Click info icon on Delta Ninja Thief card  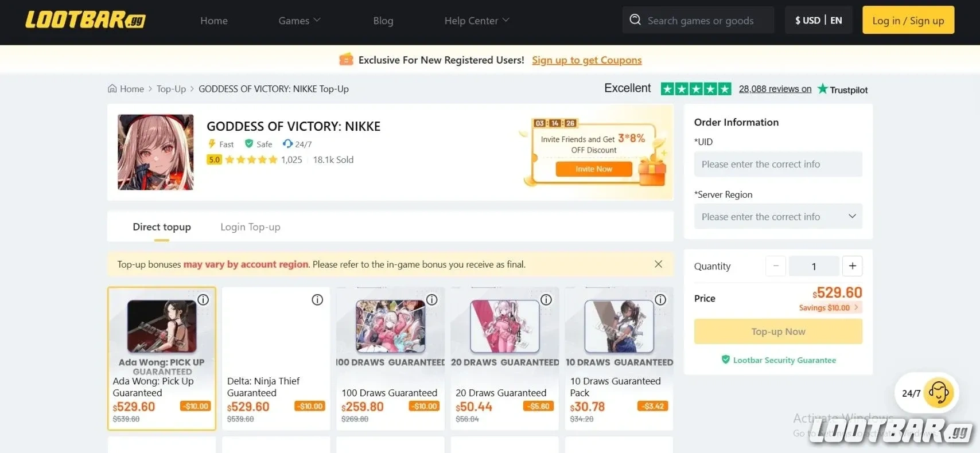[317, 300]
